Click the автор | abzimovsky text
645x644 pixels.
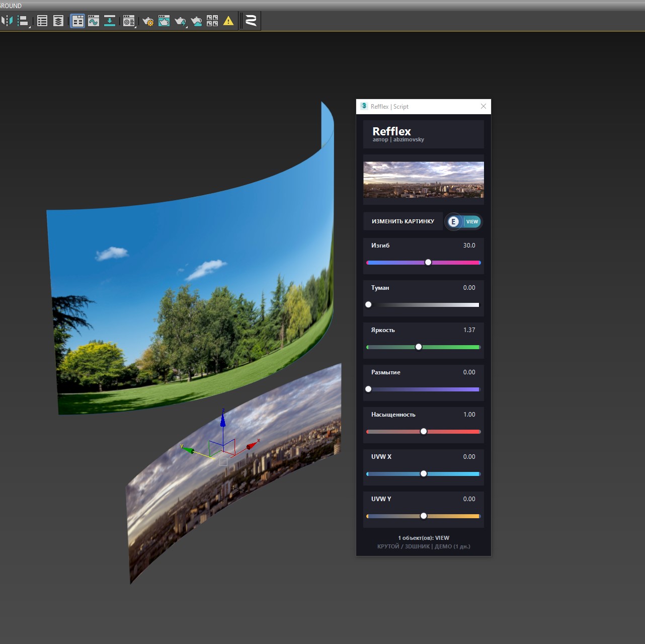coord(398,140)
